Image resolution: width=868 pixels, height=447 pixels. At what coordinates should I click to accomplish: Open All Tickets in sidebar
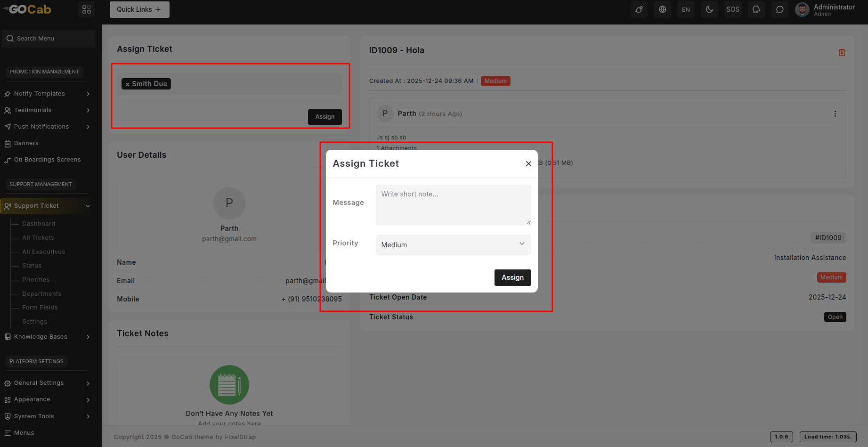coord(38,238)
